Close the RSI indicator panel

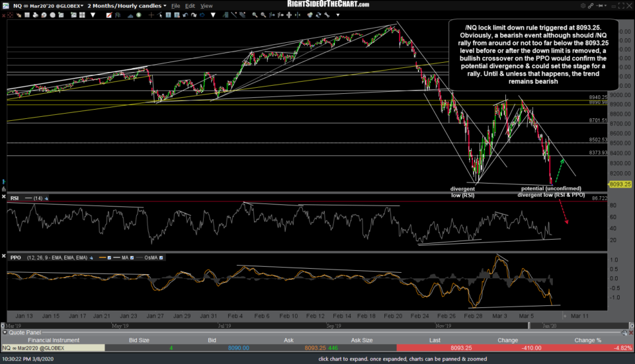4,197
